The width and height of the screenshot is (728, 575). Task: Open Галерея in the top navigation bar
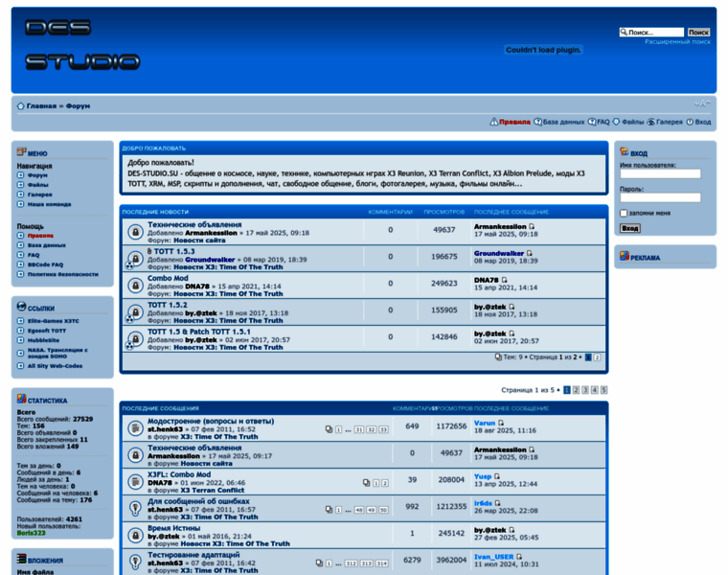(x=669, y=122)
